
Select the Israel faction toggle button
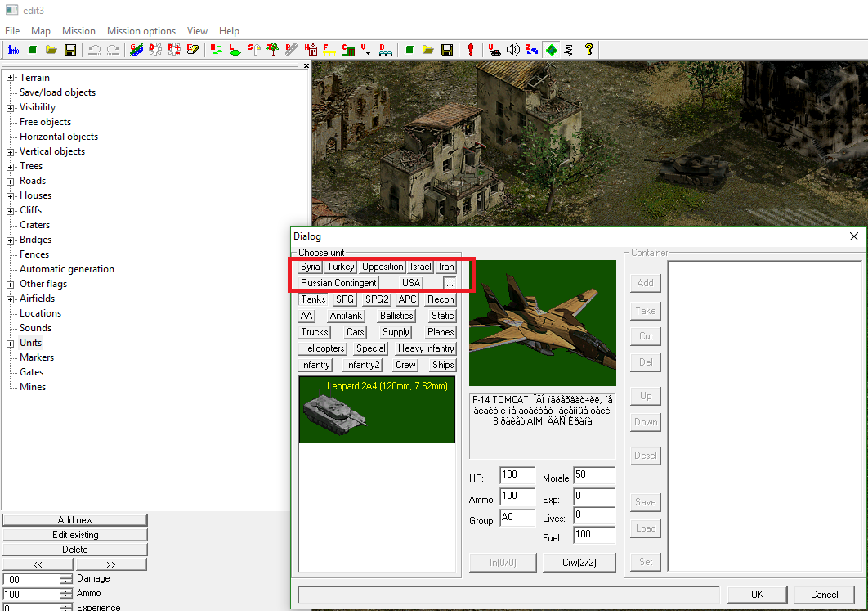click(420, 267)
